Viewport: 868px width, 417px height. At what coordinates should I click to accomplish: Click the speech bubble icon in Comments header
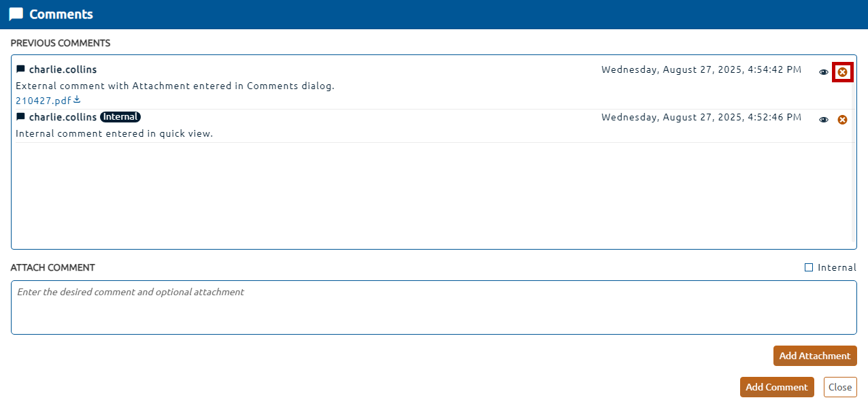coord(16,14)
